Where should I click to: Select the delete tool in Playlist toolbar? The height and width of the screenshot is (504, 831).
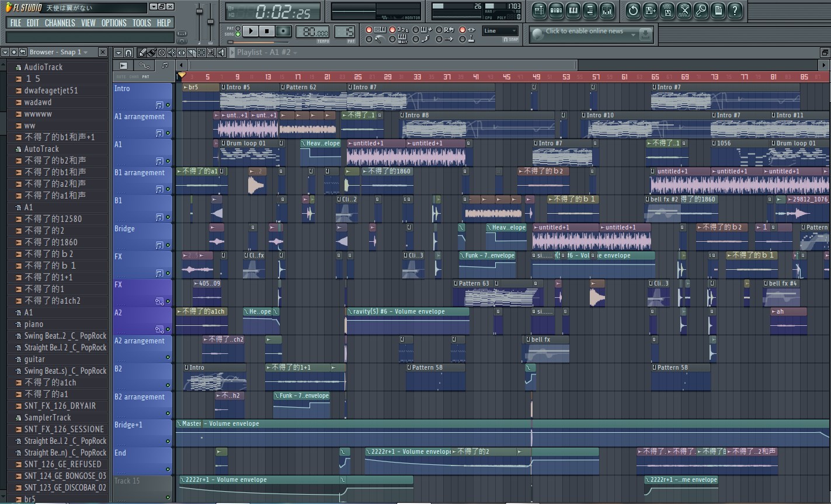[162, 53]
